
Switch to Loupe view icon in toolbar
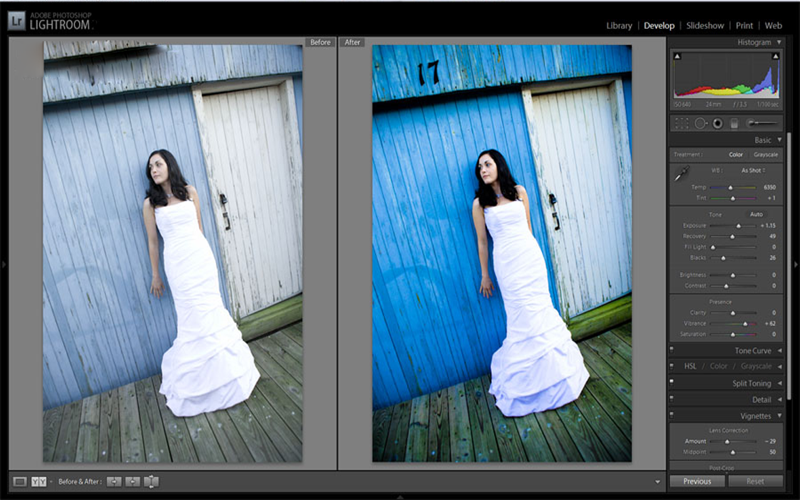click(x=20, y=482)
